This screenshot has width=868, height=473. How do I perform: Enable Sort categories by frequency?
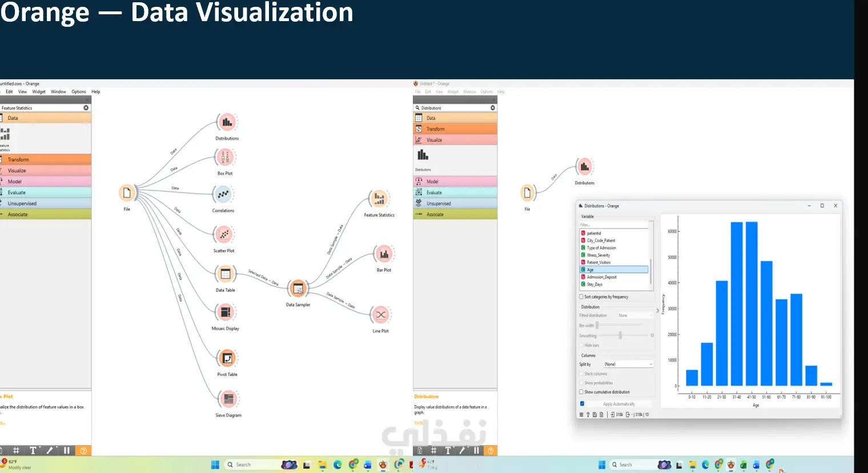(x=604, y=297)
